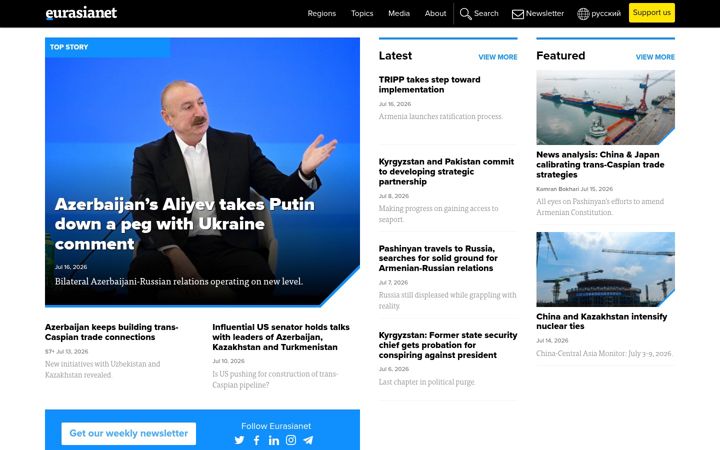The height and width of the screenshot is (450, 720).
Task: Open Kyrgyzstan and Pakistan strategic partnership article
Action: click(x=446, y=172)
